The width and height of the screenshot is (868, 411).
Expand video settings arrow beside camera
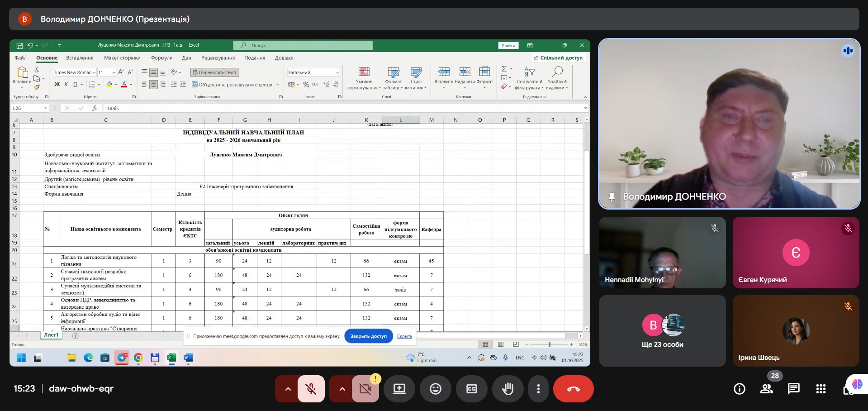pos(342,389)
